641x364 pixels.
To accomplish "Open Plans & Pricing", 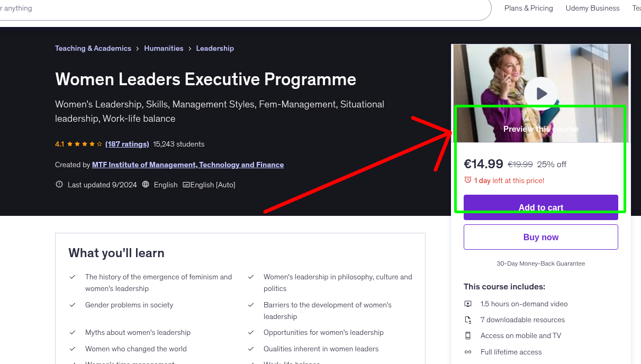I will [x=528, y=8].
